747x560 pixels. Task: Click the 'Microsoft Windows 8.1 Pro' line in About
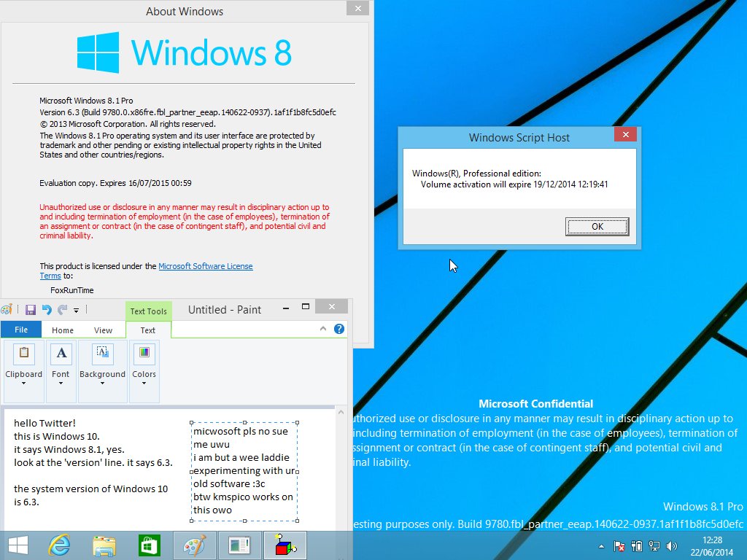tap(86, 101)
